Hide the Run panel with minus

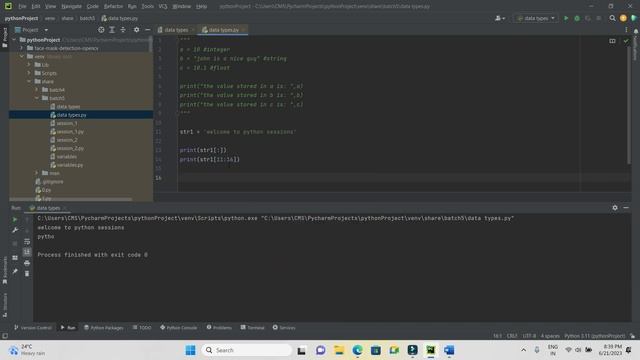tap(626, 208)
